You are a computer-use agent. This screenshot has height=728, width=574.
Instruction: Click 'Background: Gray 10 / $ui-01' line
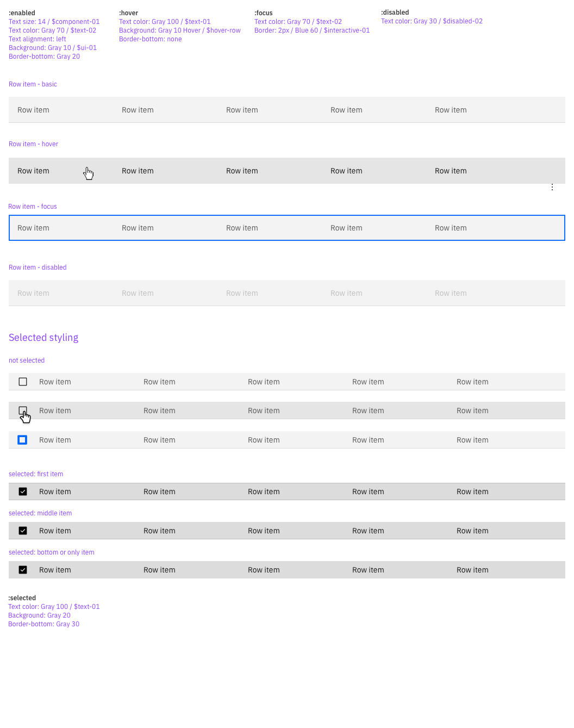53,48
